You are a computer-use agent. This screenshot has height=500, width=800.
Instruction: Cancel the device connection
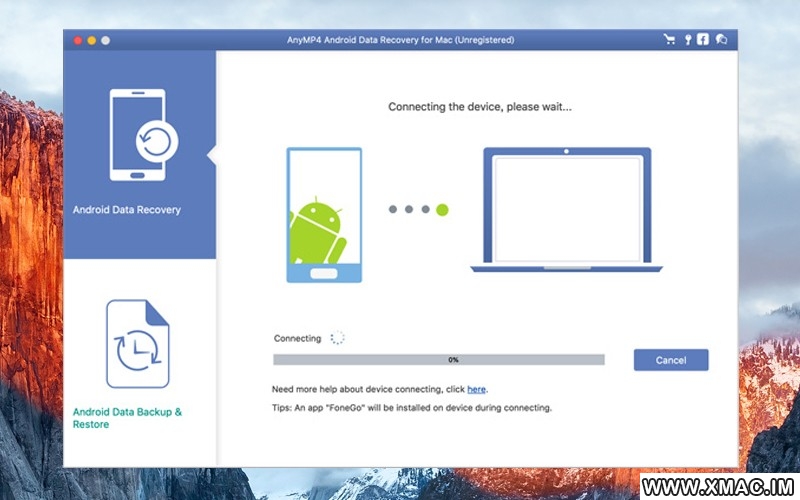[x=671, y=360]
